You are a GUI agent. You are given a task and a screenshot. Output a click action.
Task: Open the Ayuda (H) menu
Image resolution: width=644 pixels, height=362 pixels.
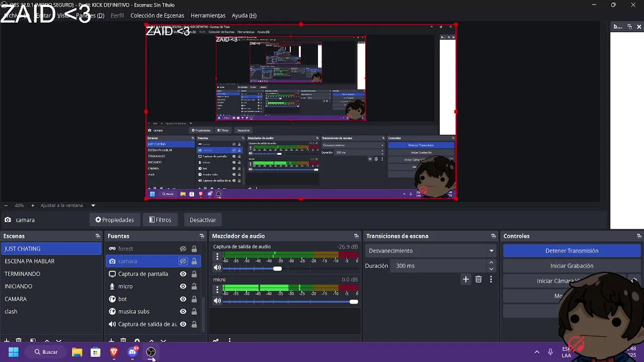pos(244,16)
